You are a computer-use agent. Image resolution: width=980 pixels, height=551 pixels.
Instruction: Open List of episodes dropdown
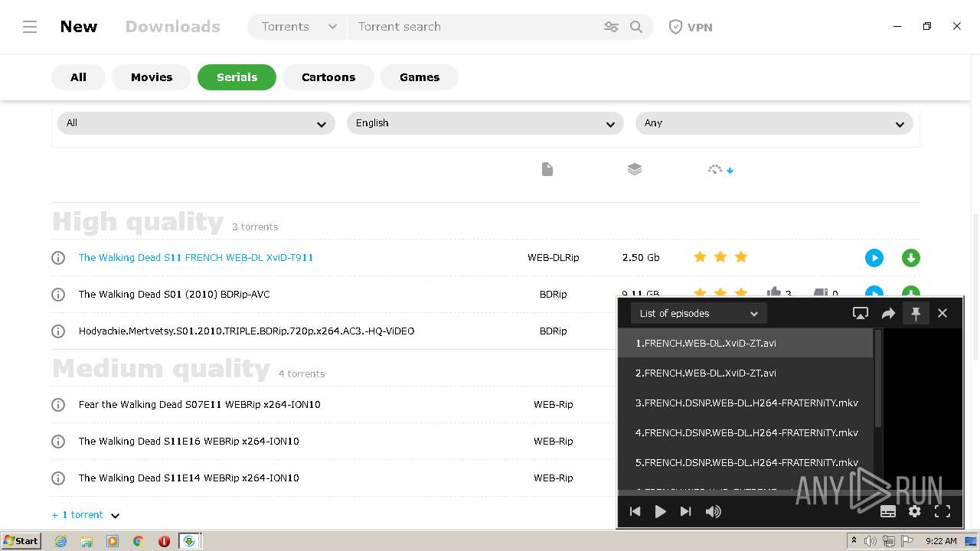(x=698, y=313)
